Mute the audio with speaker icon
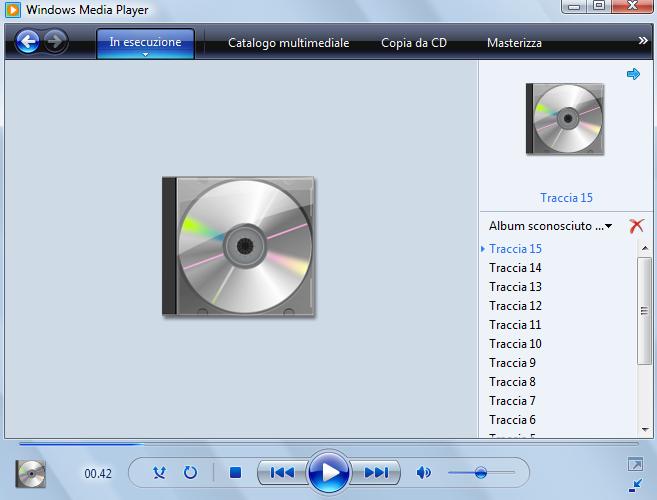This screenshot has height=500, width=657. click(424, 473)
